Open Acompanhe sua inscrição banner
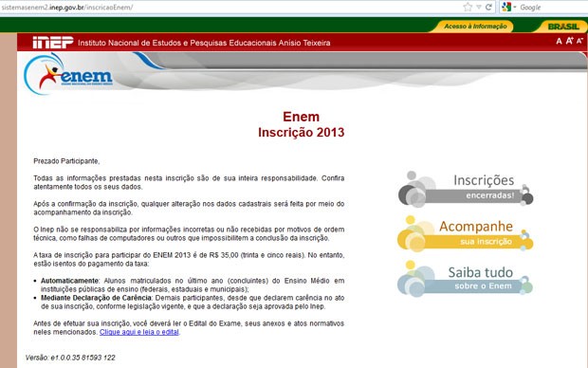 pyautogui.click(x=466, y=234)
